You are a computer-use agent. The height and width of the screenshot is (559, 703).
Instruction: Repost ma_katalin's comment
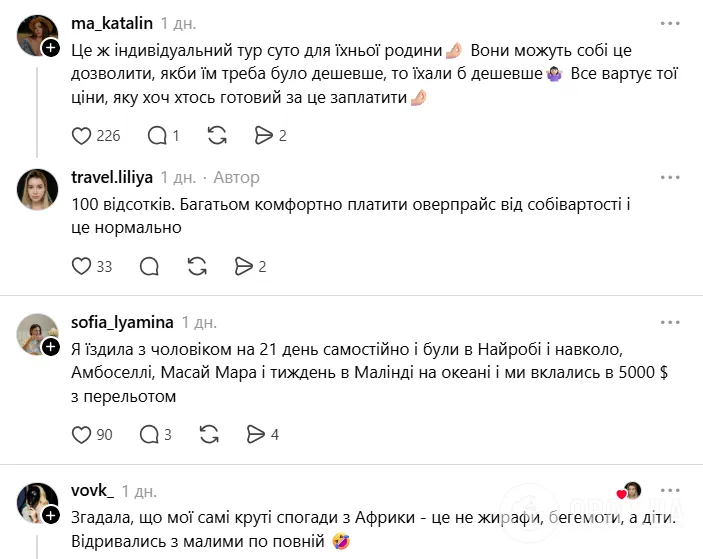coord(216,135)
